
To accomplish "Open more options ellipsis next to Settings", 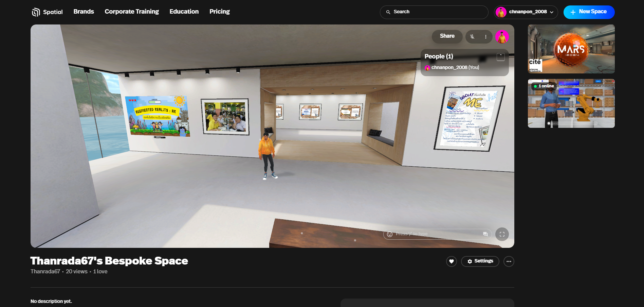I will (509, 261).
